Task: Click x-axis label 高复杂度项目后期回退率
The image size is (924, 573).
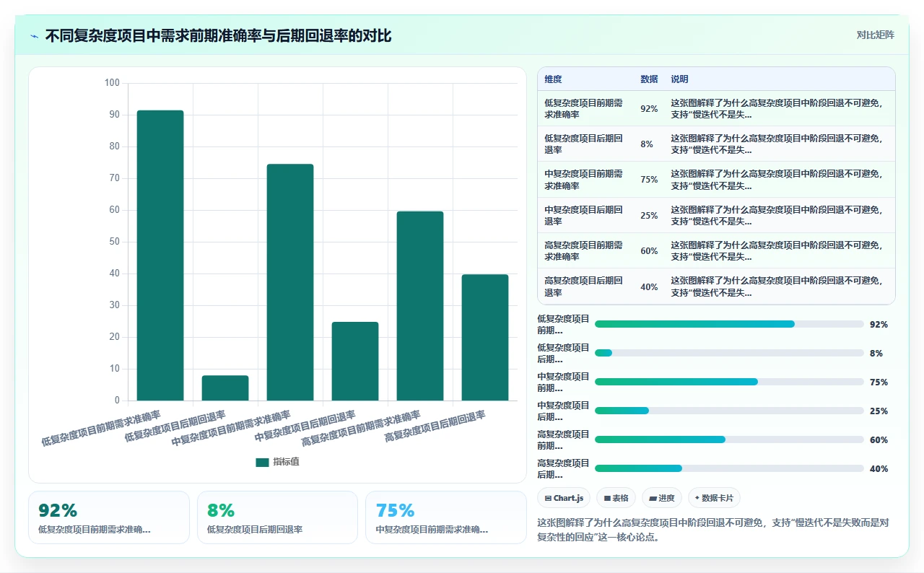Action: coord(435,426)
